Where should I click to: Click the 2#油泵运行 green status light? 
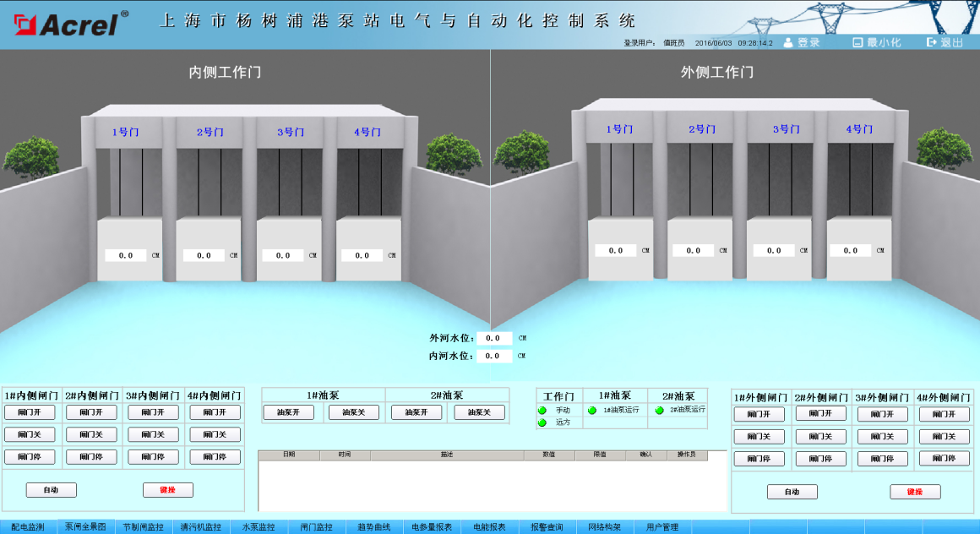(x=659, y=411)
